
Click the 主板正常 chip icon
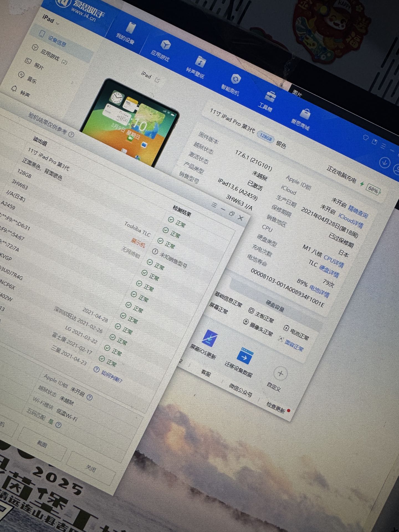[x=251, y=311]
